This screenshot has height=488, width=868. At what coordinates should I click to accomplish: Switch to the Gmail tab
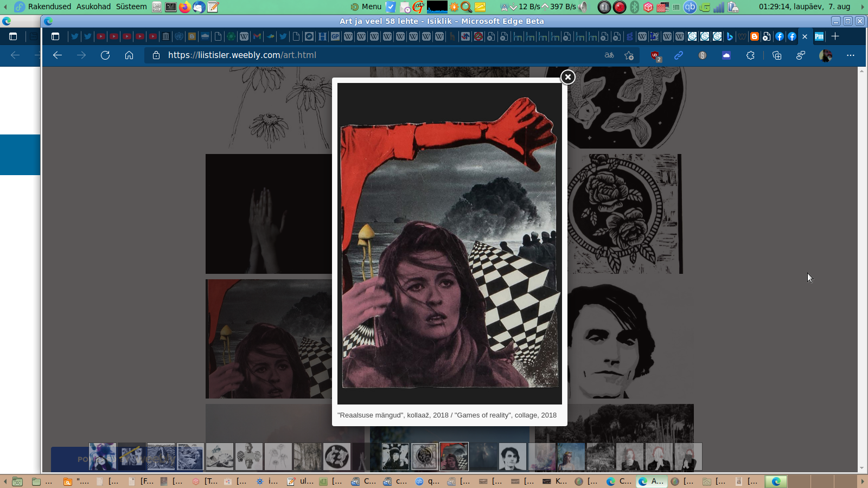pos(257,37)
